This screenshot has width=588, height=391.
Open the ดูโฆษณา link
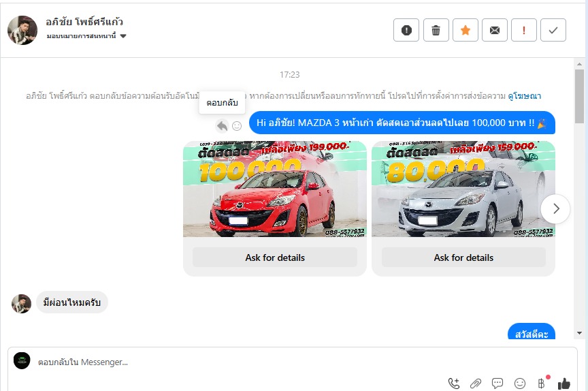pos(524,96)
